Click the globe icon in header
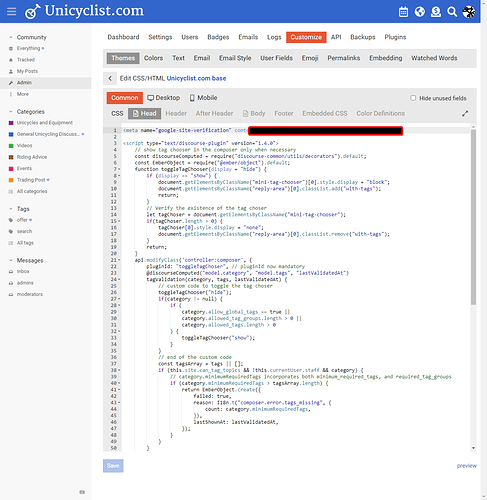This screenshot has height=500, width=487. pyautogui.click(x=420, y=12)
